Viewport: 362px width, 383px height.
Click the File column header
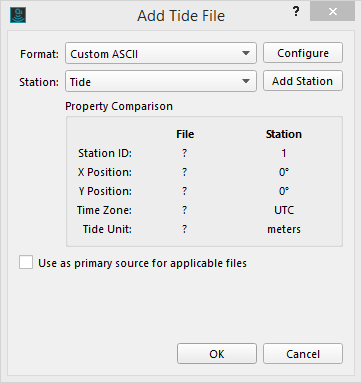point(185,134)
